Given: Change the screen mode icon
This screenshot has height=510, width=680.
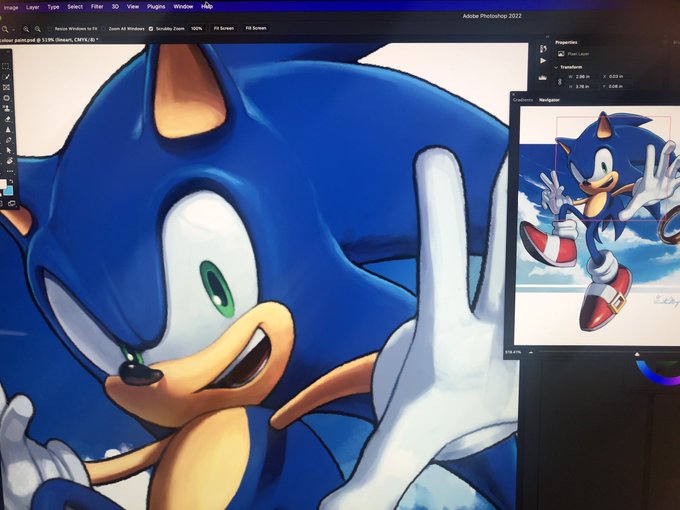Looking at the screenshot, I should pos(12,203).
